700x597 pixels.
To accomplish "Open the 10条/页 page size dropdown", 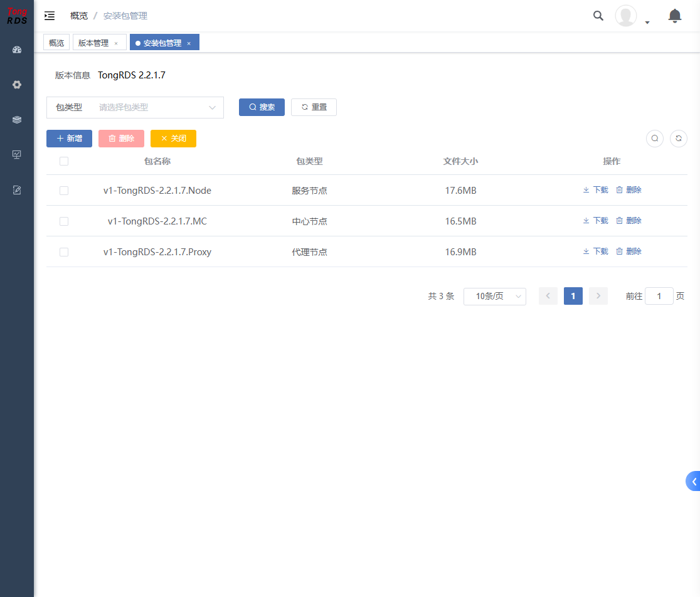I will pos(495,296).
